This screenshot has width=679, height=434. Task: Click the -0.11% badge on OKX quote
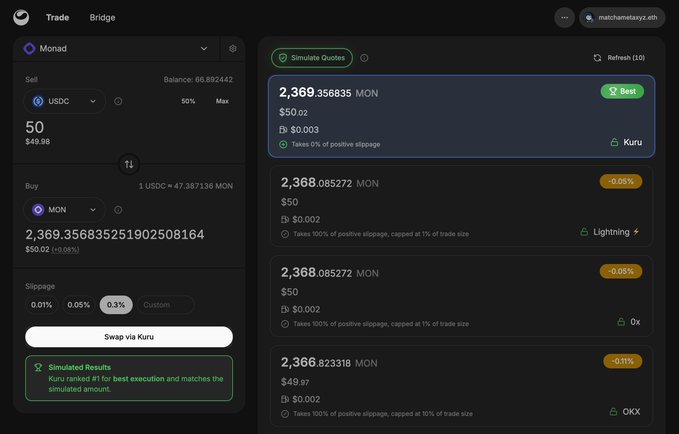pyautogui.click(x=622, y=361)
